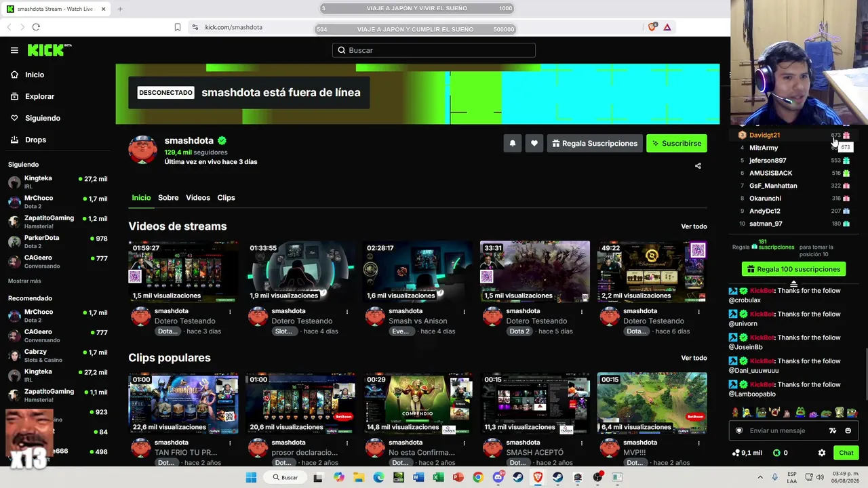Click jeferson897 leaderboard entry
The width and height of the screenshot is (868, 488).
[x=768, y=161]
